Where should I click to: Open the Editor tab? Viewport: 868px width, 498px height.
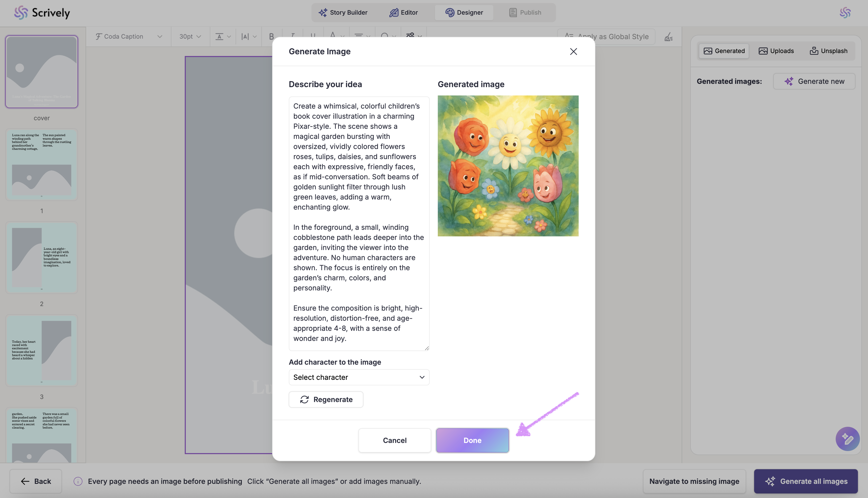(403, 13)
